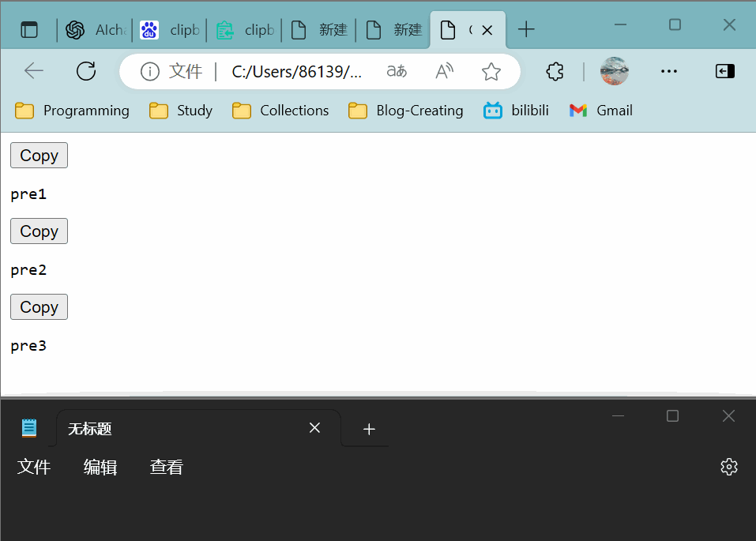Toggle the favorite star in the address bar
Viewport: 756px width, 541px height.
491,71
